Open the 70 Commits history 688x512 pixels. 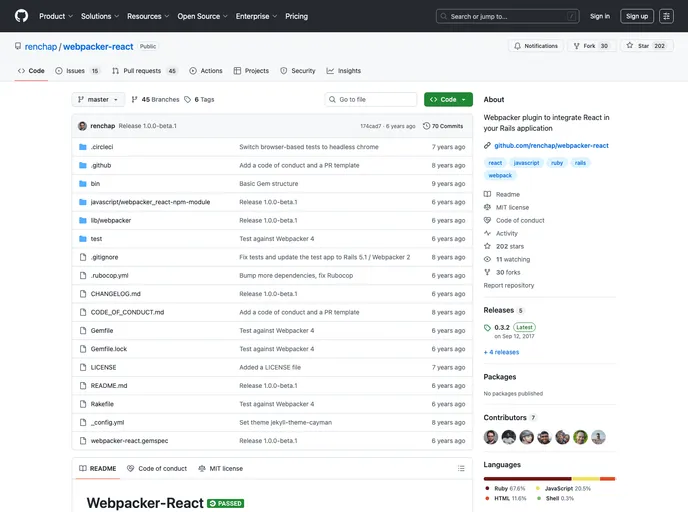point(443,126)
